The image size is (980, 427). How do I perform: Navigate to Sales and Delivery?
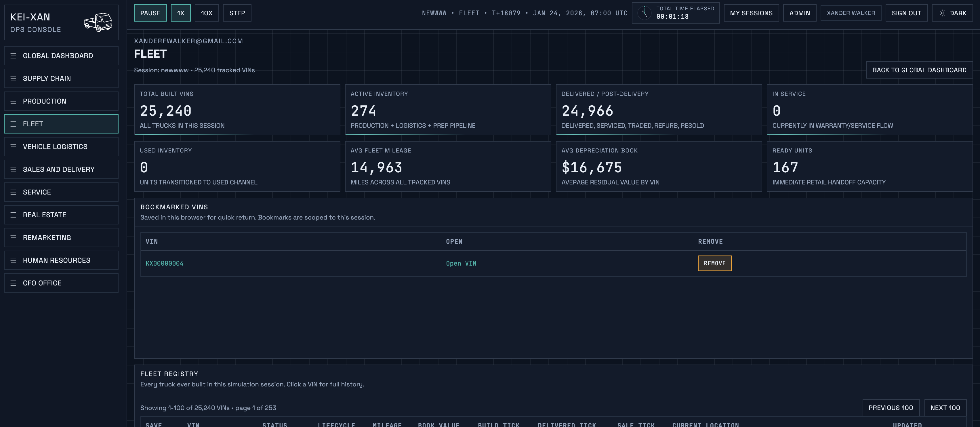61,169
